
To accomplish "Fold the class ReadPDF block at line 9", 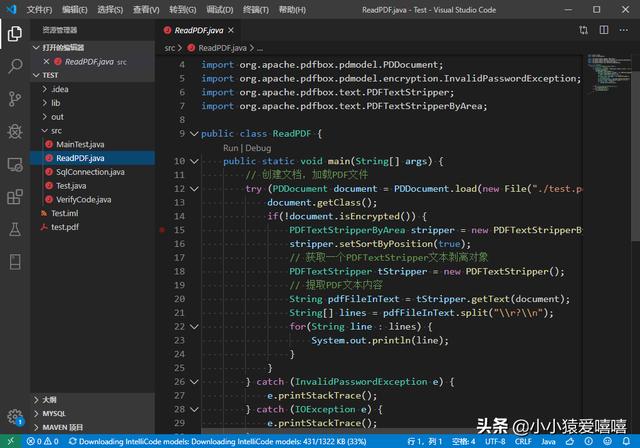I will (194, 133).
